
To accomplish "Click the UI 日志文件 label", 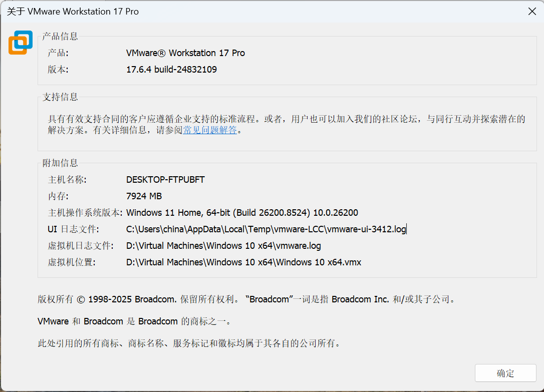I will (x=73, y=229).
